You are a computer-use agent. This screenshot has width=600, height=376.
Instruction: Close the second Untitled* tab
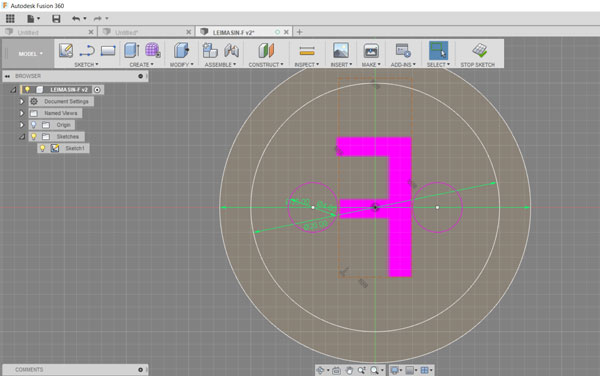tap(189, 32)
